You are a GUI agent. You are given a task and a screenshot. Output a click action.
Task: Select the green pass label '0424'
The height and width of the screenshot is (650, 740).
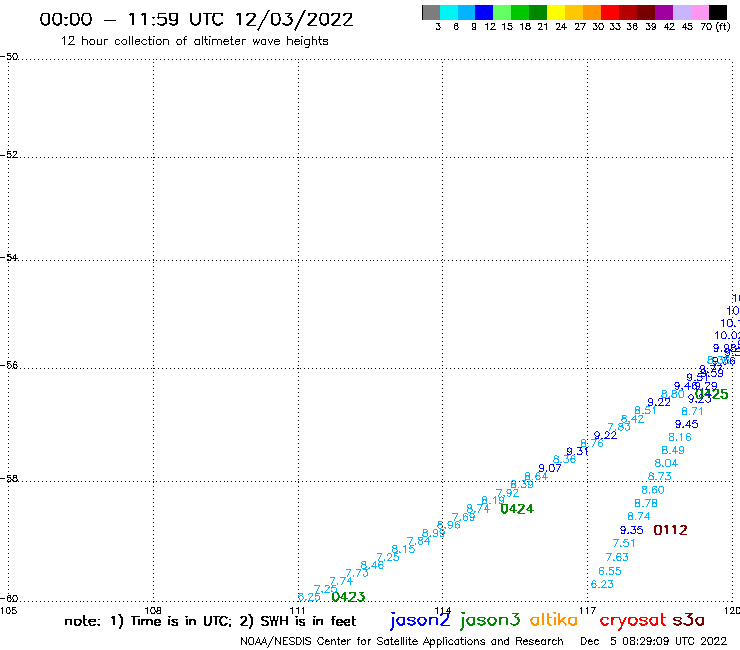[x=517, y=509]
